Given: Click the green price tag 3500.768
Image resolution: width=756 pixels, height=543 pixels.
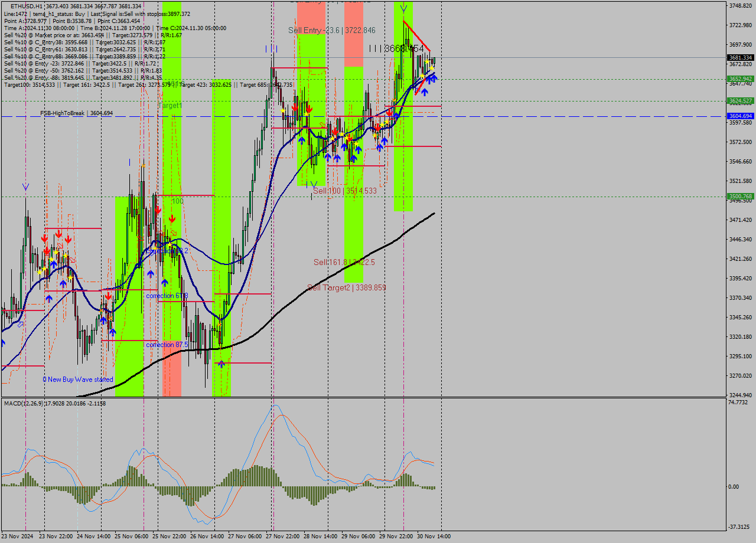Looking at the screenshot, I should pos(740,196).
